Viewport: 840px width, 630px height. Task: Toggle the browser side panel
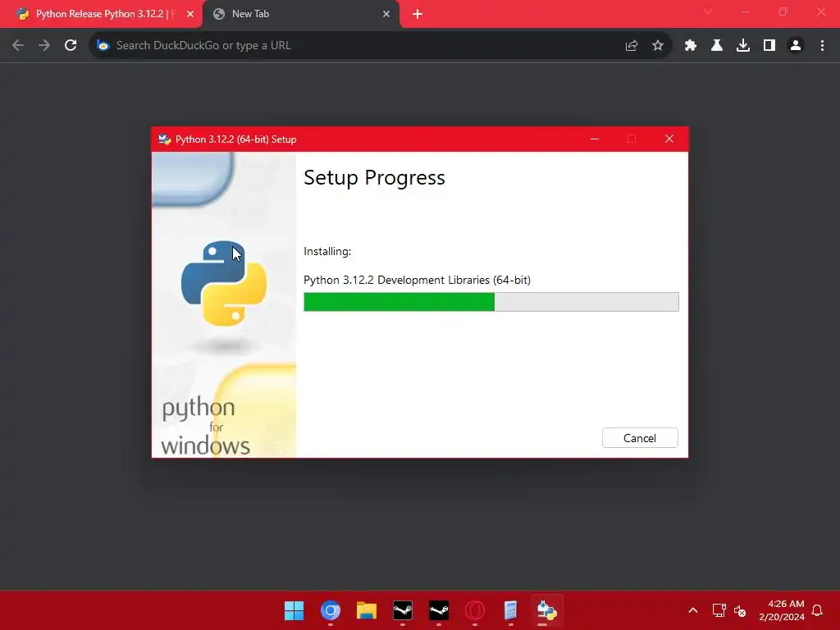point(769,46)
